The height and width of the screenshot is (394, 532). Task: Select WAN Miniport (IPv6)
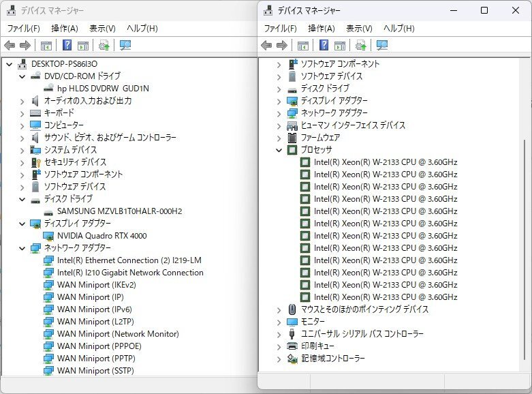click(x=94, y=309)
